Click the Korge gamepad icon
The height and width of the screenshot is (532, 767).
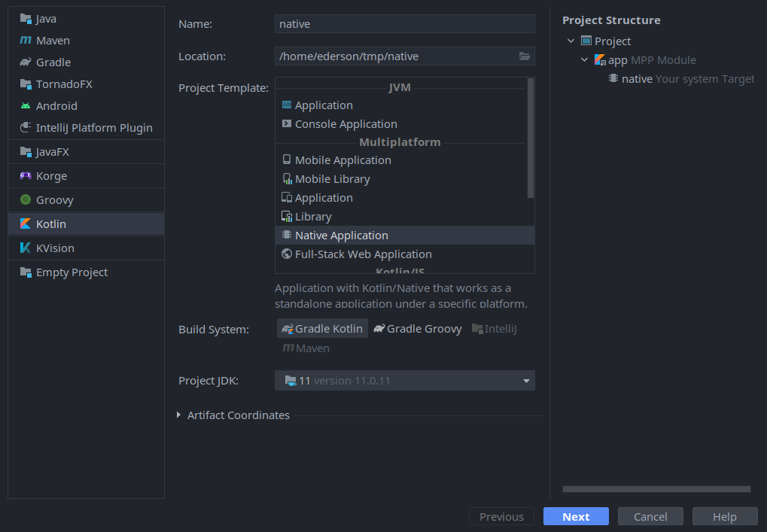pos(26,175)
